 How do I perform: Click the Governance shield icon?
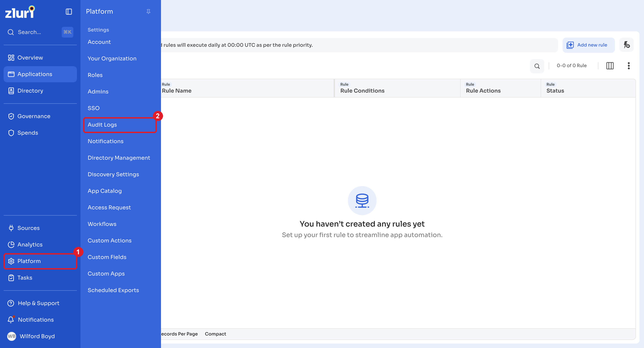(11, 116)
